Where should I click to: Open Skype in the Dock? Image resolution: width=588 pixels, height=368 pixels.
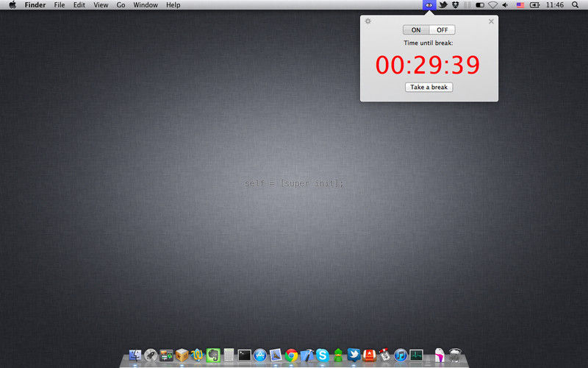[x=323, y=355]
